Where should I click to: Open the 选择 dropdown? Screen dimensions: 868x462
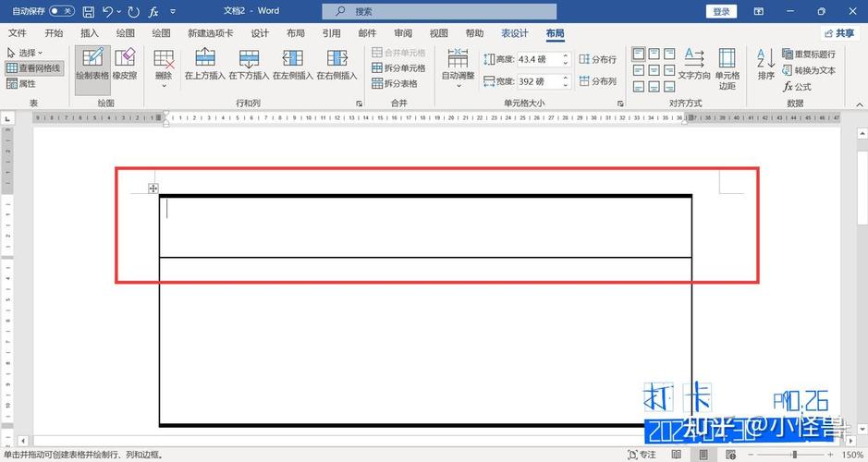pos(25,53)
